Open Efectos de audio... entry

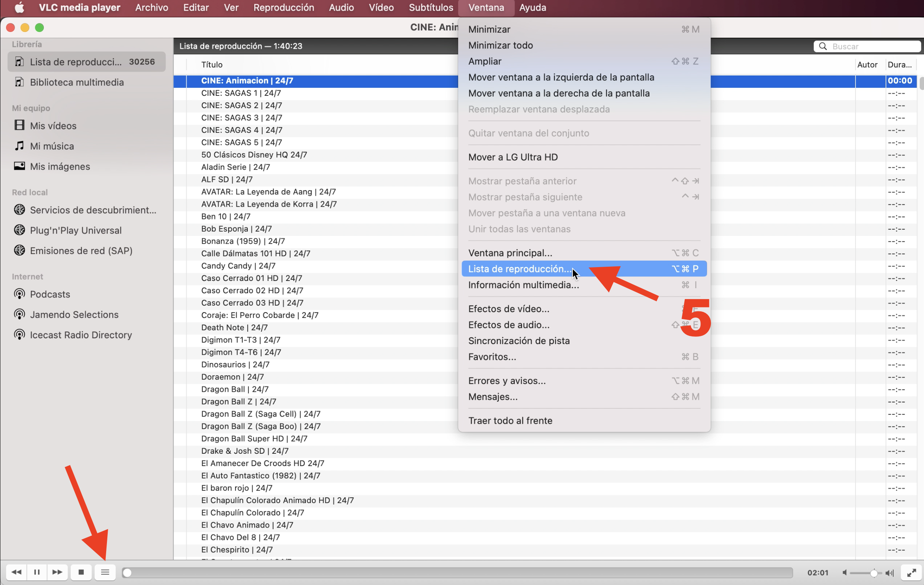(x=584, y=325)
